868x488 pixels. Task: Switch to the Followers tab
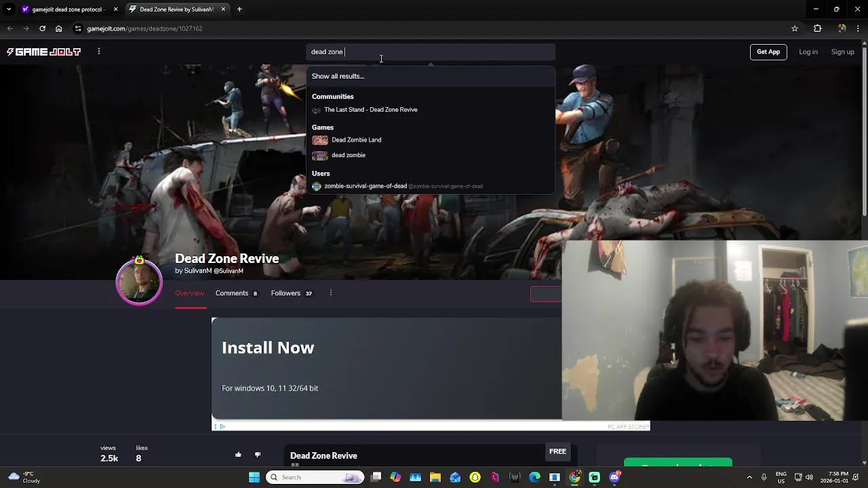coord(292,293)
